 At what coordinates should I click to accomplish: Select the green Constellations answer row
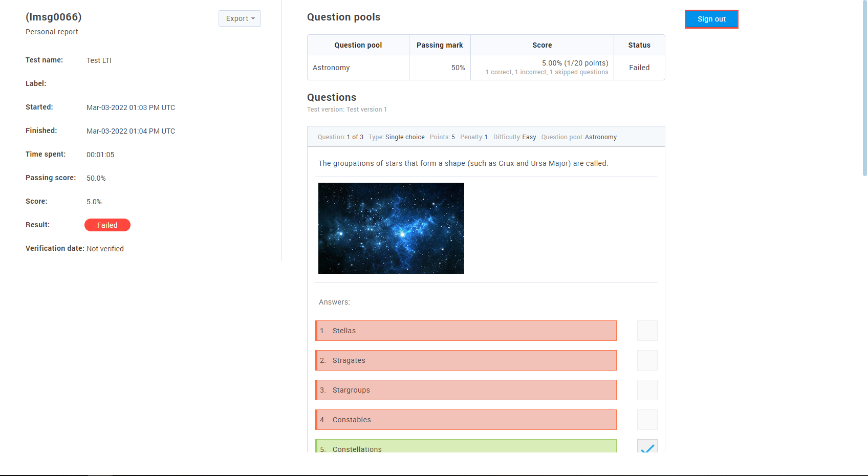(466, 446)
